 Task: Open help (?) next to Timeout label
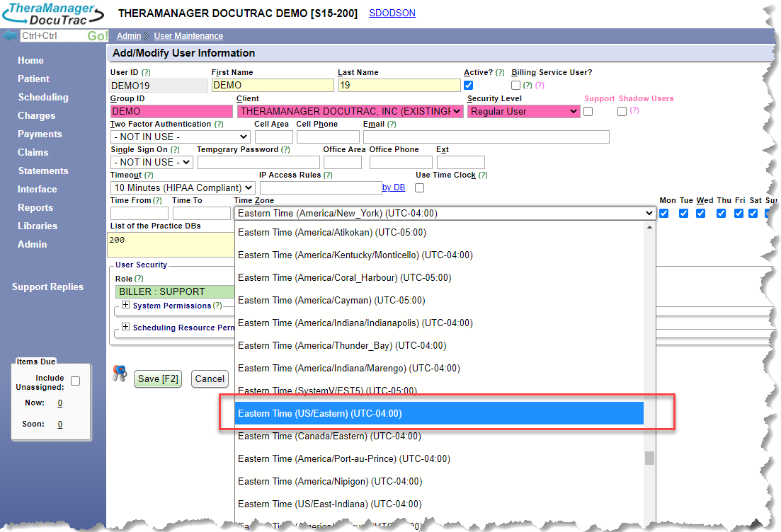pyautogui.click(x=149, y=175)
